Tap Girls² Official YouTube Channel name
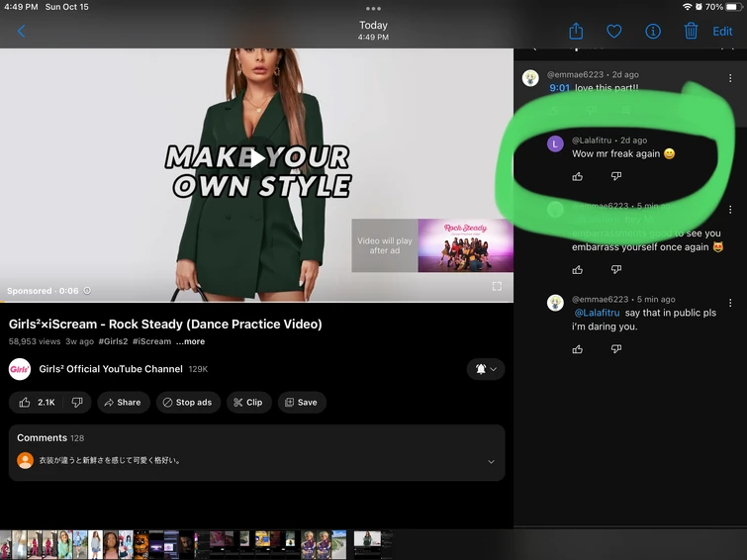This screenshot has width=747, height=560. pos(111,369)
